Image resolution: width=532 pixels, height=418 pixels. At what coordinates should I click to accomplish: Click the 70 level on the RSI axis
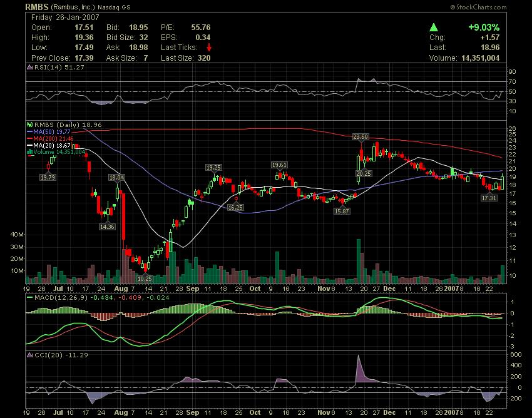click(512, 82)
